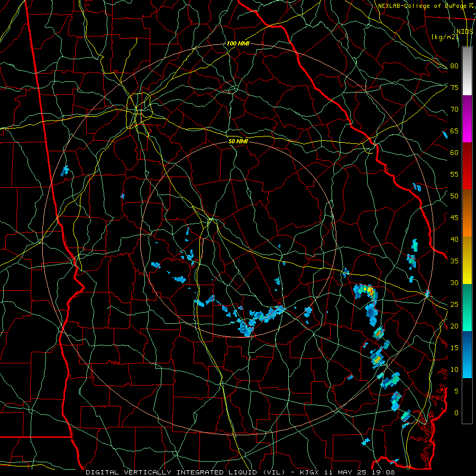Click the 80 value on the color scale

coord(454,66)
